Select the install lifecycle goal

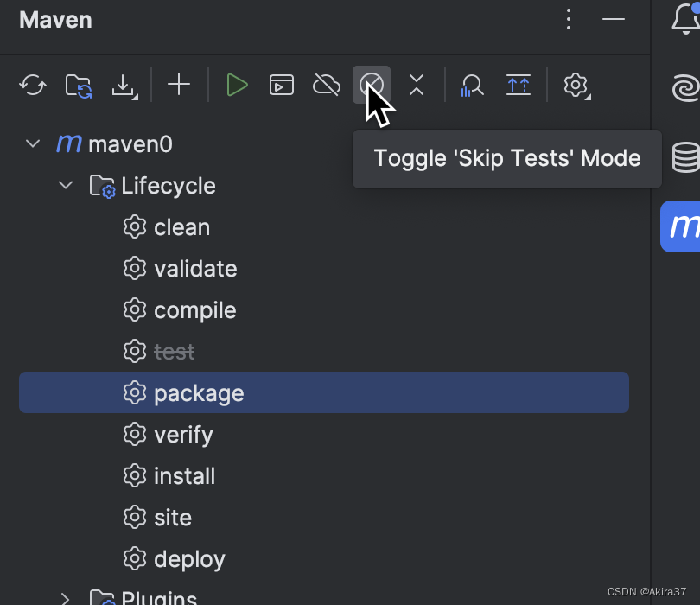(x=184, y=476)
